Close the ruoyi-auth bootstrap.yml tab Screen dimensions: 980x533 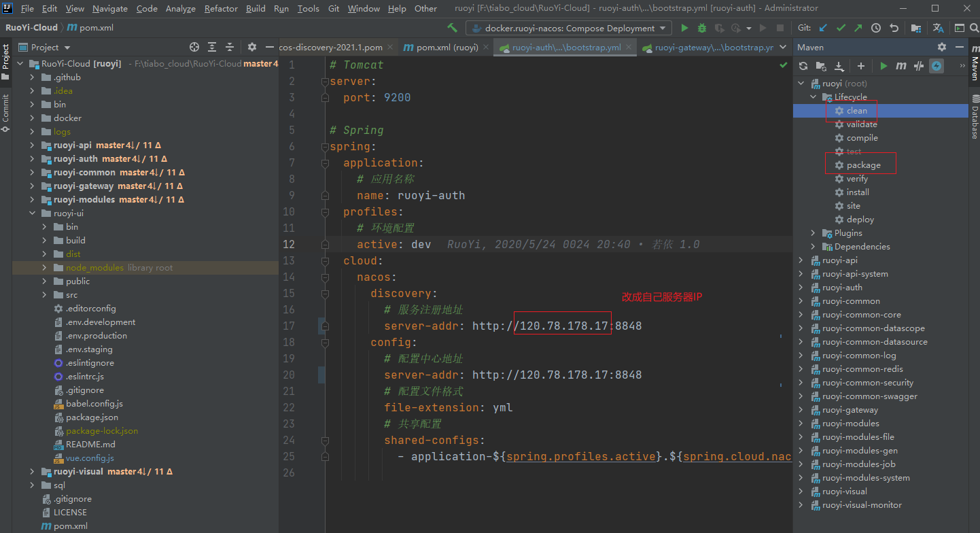[x=628, y=48]
